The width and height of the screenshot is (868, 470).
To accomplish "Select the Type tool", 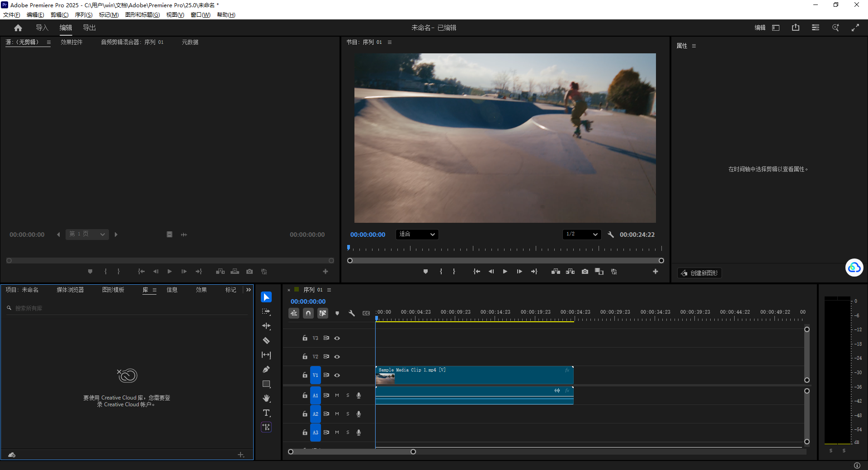I will (x=266, y=413).
